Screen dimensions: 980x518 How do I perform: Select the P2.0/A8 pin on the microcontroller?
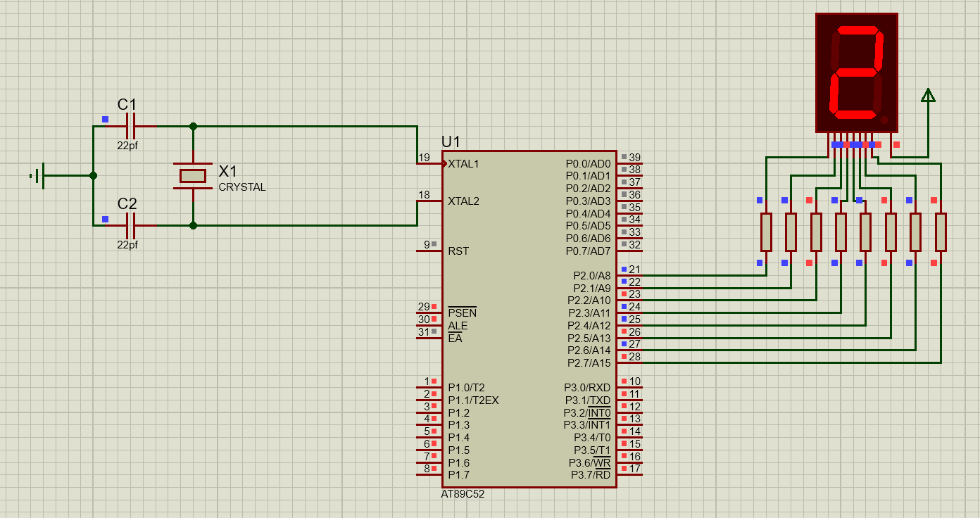point(591,276)
